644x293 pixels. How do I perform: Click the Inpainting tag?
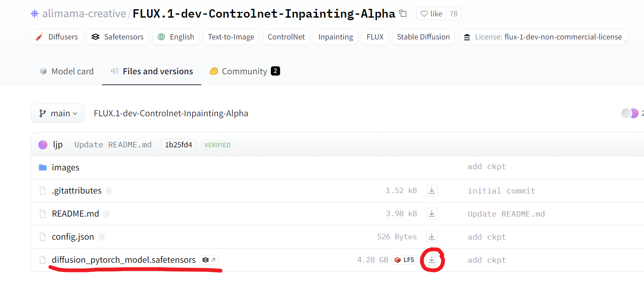tap(335, 37)
